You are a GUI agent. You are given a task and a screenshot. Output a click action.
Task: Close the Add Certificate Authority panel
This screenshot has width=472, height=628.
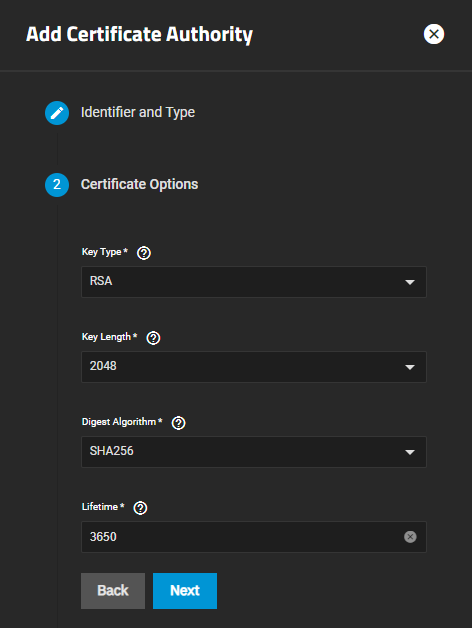click(434, 34)
